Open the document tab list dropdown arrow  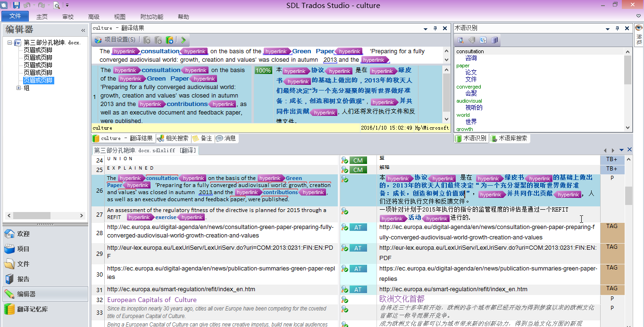(x=621, y=150)
